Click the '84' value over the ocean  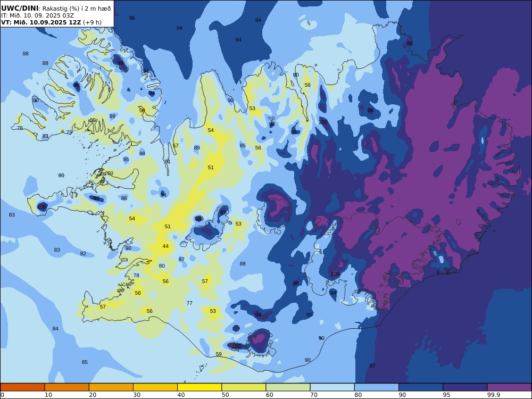[x=55, y=328]
